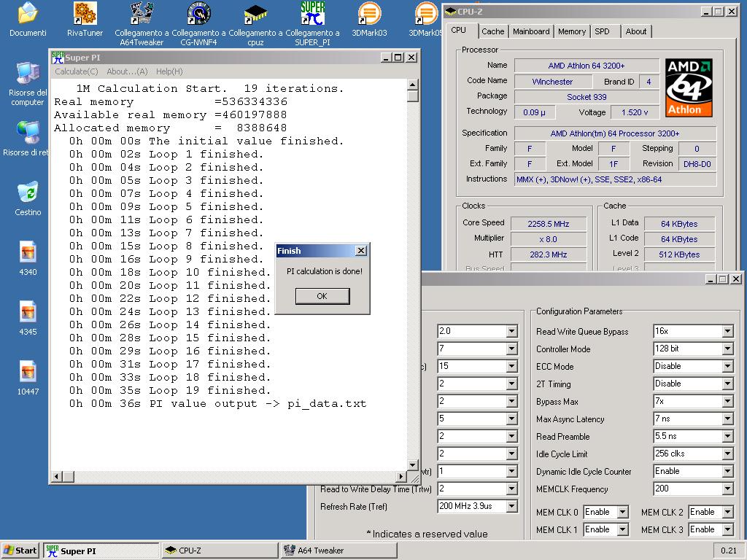Expand the Controller Mode dropdown
The image size is (747, 560).
click(x=727, y=349)
